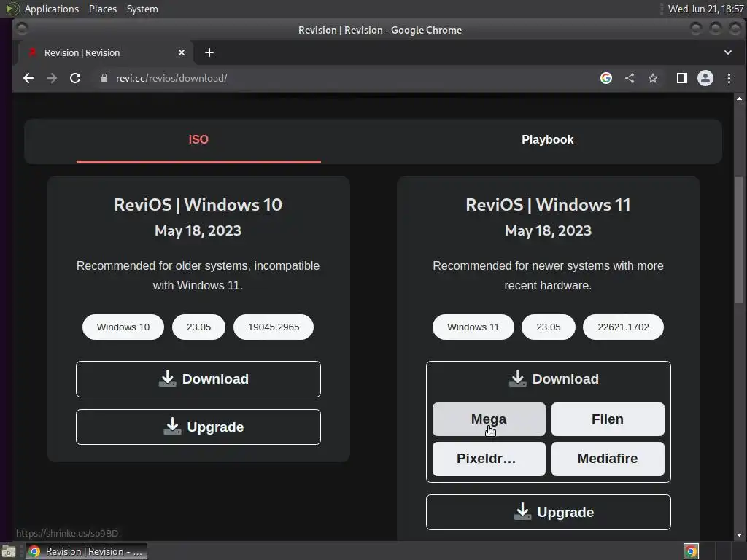Click the 23.05 pill under Windows 10
747x560 pixels.
pyautogui.click(x=198, y=327)
